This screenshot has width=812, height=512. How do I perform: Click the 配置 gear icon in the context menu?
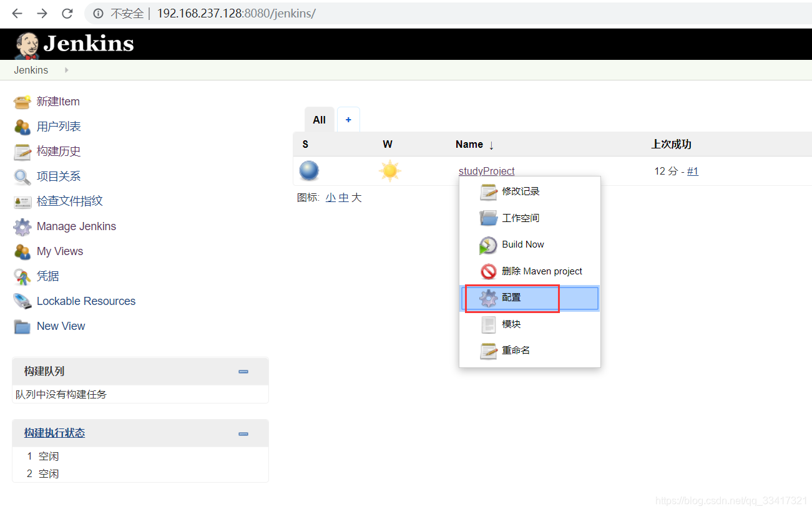(488, 298)
